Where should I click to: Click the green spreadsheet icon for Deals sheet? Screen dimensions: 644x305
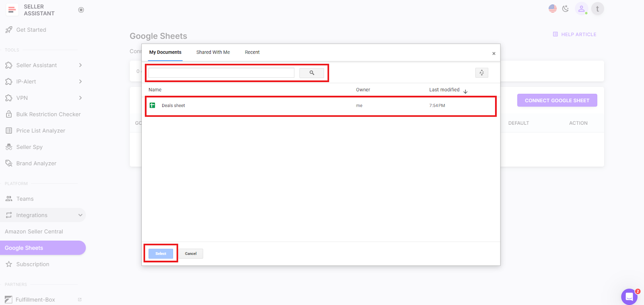click(x=153, y=105)
